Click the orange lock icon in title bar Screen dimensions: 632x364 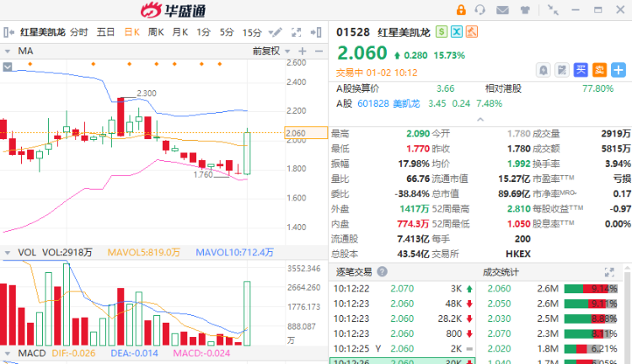pos(461,9)
